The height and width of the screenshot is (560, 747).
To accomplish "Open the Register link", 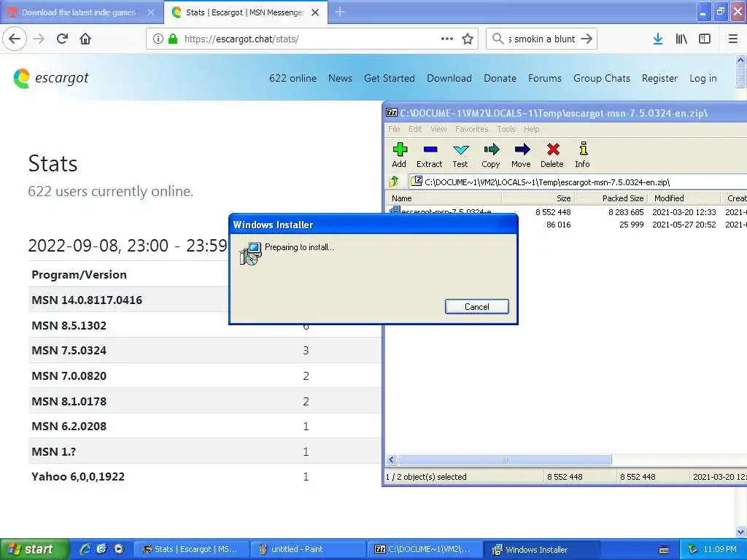I will click(659, 78).
